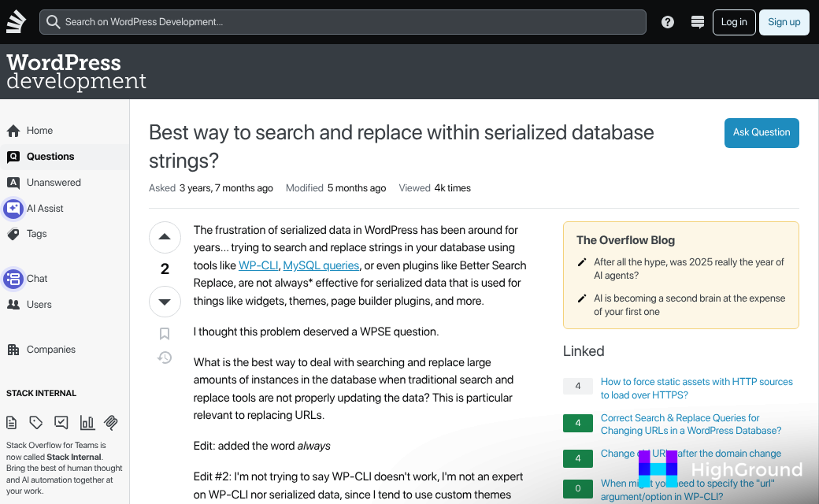Open the Stack Internal tag icon

click(x=35, y=422)
